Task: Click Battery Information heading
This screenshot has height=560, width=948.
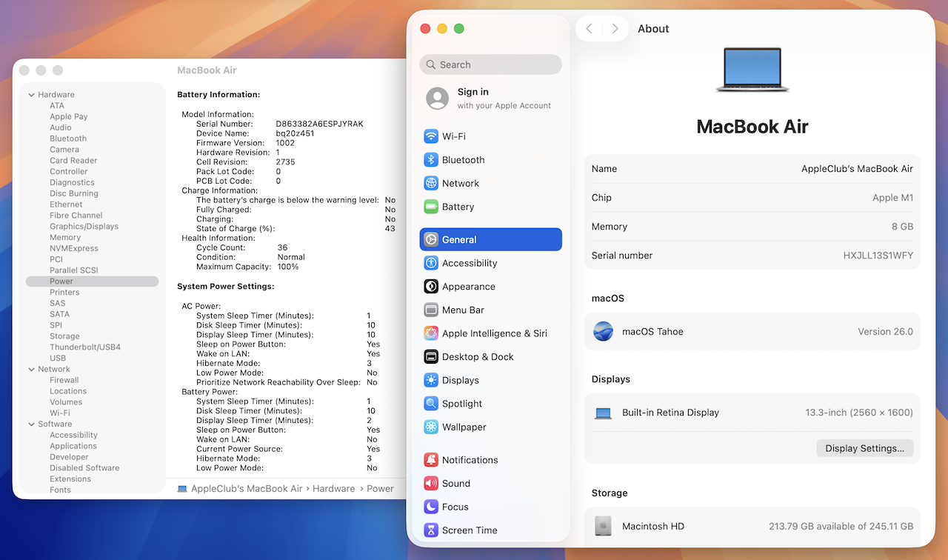Action: 218,95
